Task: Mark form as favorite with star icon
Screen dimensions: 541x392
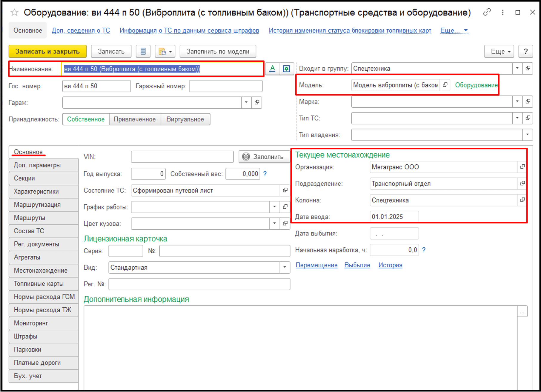Action: [x=14, y=13]
